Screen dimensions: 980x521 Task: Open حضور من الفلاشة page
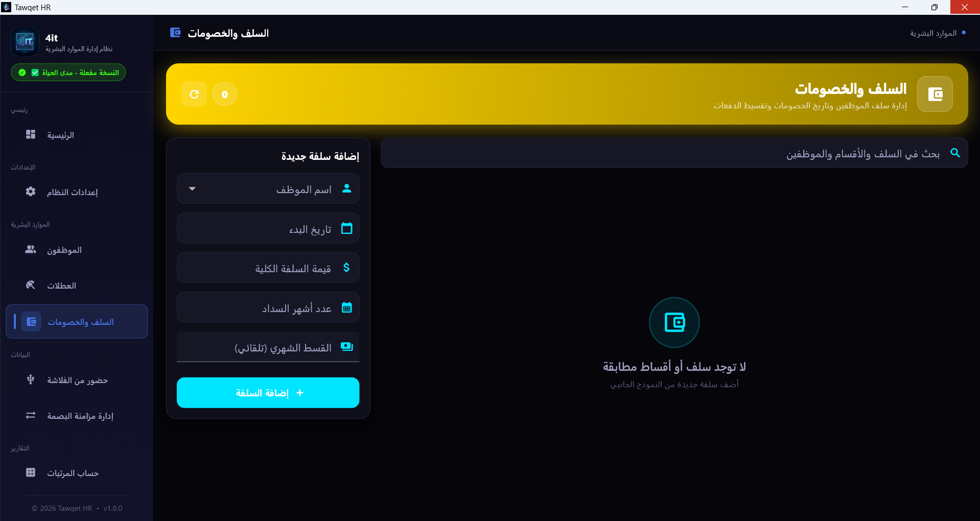click(x=77, y=380)
